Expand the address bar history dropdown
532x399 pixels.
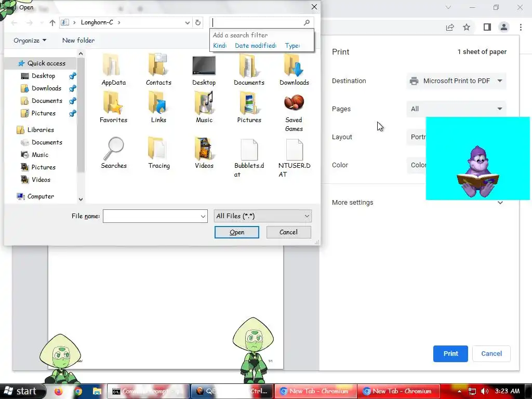187,23
